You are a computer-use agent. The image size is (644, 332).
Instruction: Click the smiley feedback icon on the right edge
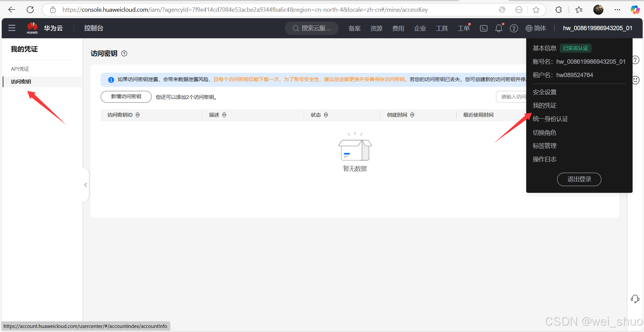tap(635, 80)
